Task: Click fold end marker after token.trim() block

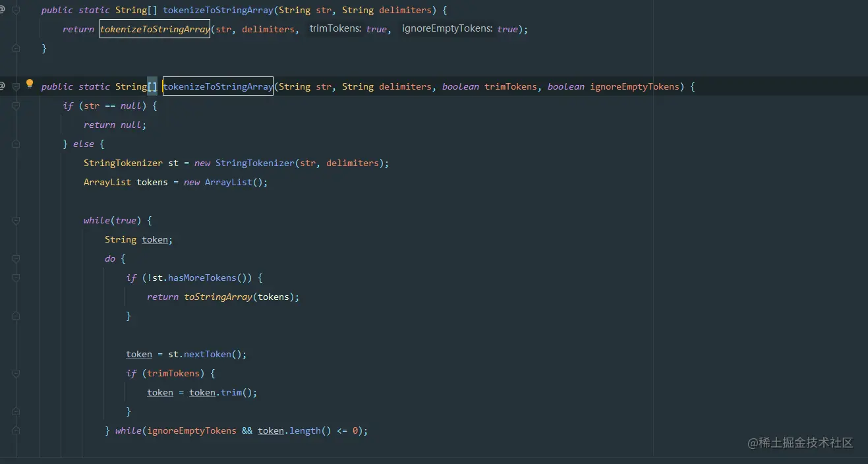Action: [16, 411]
